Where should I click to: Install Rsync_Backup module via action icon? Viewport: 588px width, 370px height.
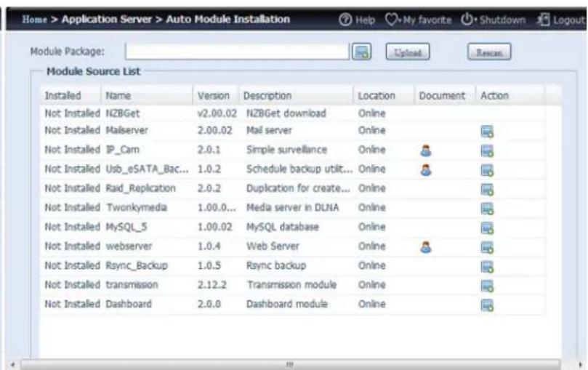pos(487,267)
